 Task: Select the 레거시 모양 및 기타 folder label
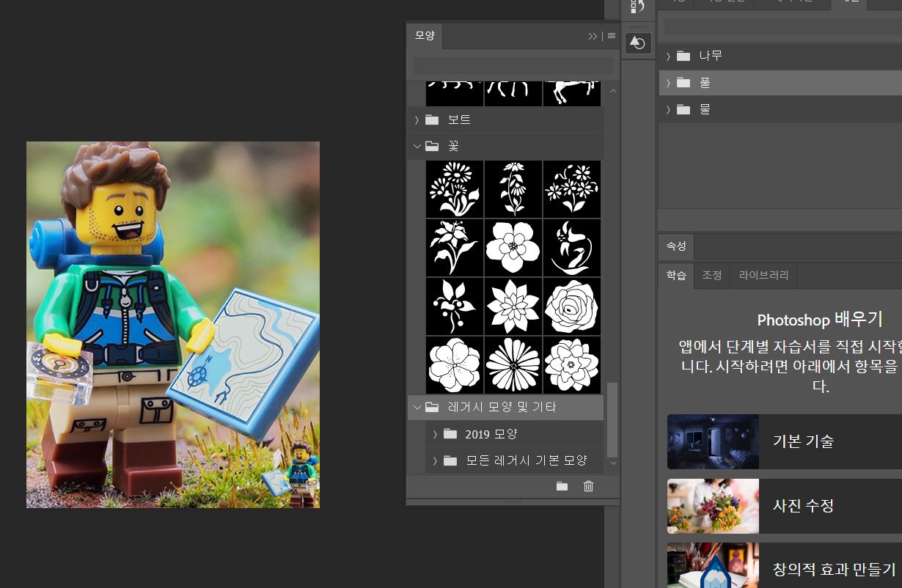pyautogui.click(x=502, y=407)
